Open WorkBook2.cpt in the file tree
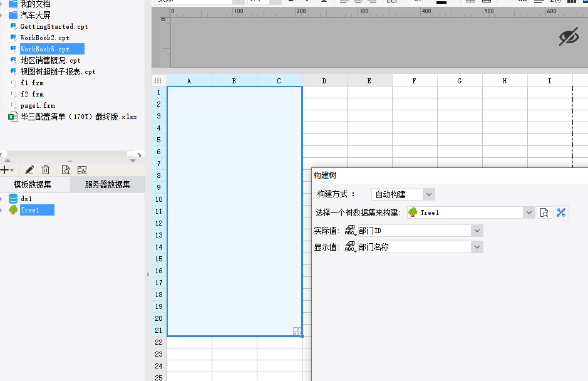This screenshot has width=588, height=381. tap(44, 38)
